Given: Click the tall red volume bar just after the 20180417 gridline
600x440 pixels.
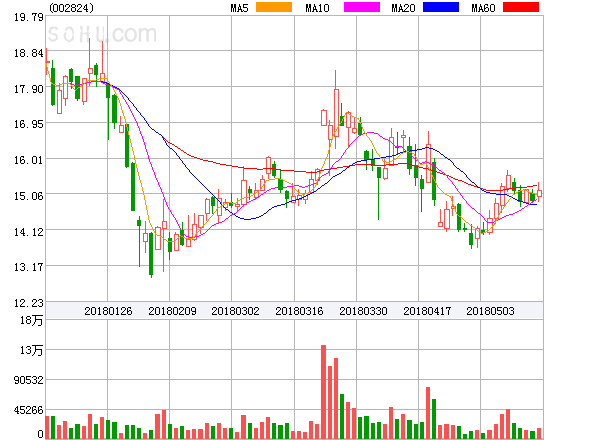Looking at the screenshot, I should tap(428, 413).
